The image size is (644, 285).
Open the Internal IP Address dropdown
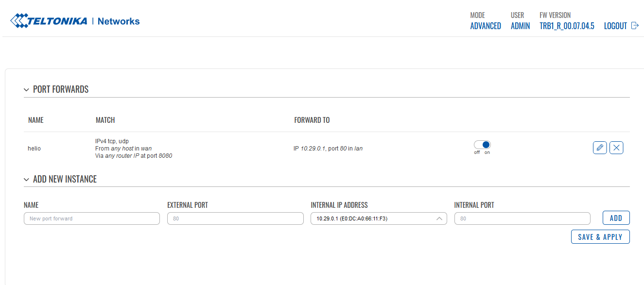point(379,218)
